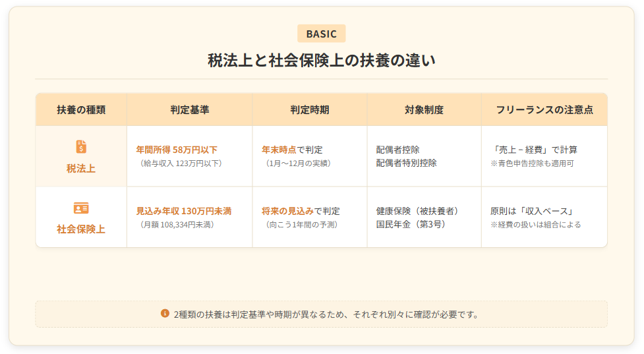Click the page title 税法上と社会保険上の扶養の違い
Viewport: 644px width, 354px height.
(322, 60)
